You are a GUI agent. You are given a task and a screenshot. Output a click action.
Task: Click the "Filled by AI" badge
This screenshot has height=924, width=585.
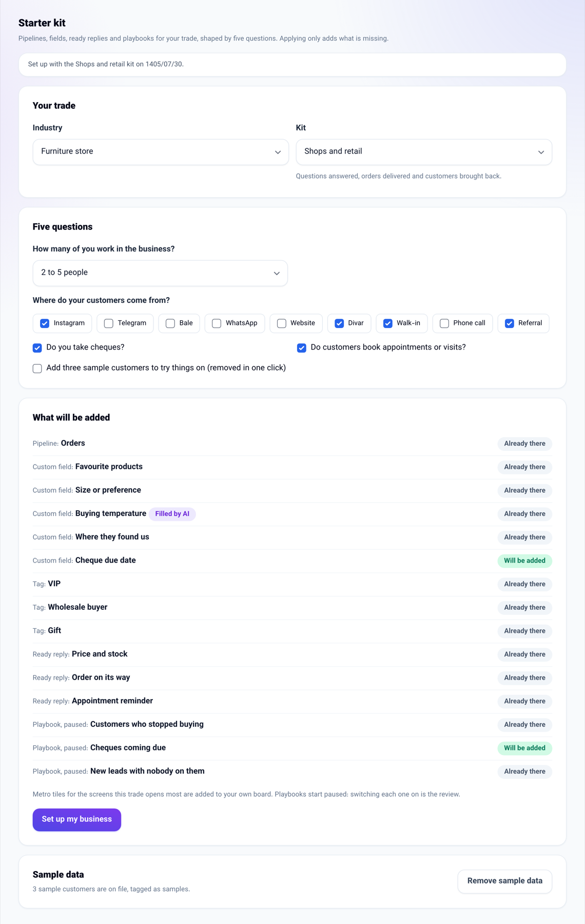pos(172,514)
